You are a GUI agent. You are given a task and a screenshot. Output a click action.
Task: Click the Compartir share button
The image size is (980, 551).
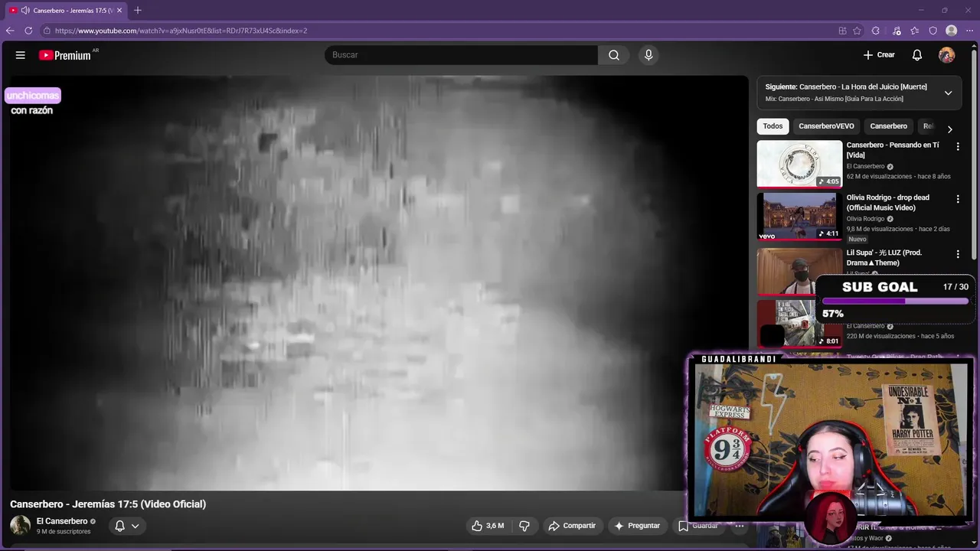(x=572, y=526)
